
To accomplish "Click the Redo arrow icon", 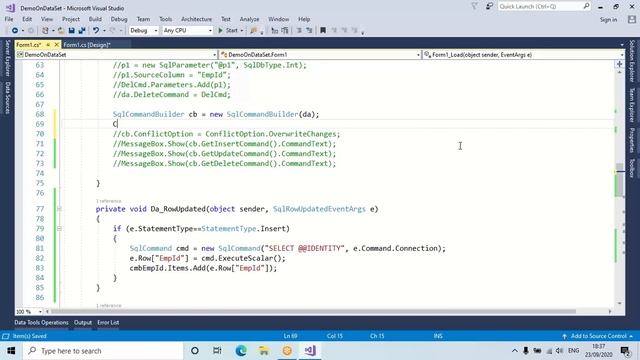I will pyautogui.click(x=113, y=31).
